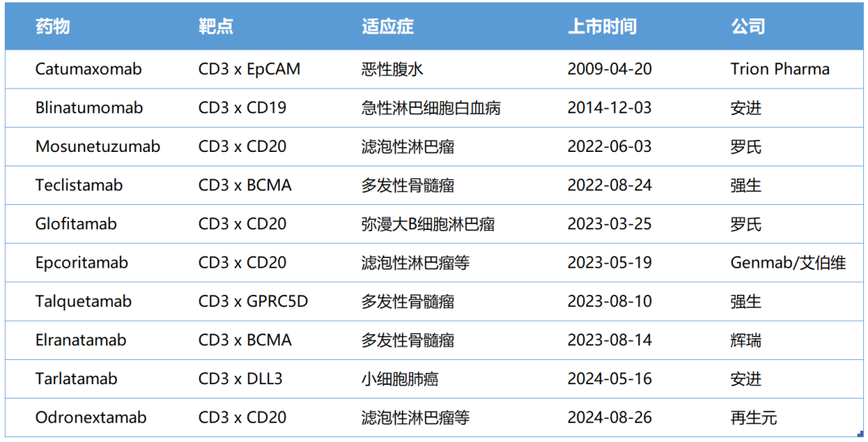Click the 小细胞肺癌 indication

point(399,379)
